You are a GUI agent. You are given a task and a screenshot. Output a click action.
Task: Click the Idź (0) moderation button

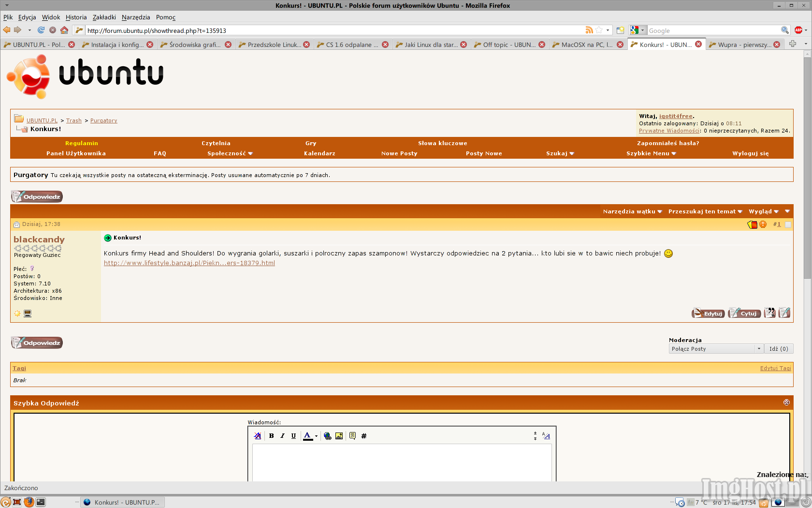pos(779,349)
